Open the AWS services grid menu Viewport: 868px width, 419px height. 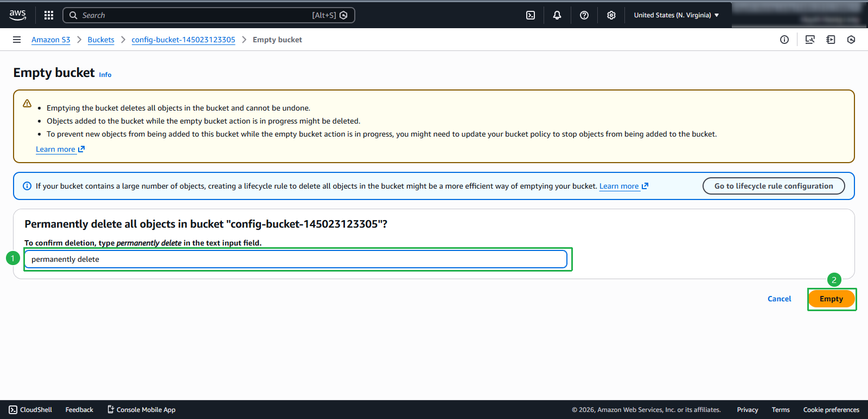(x=49, y=15)
